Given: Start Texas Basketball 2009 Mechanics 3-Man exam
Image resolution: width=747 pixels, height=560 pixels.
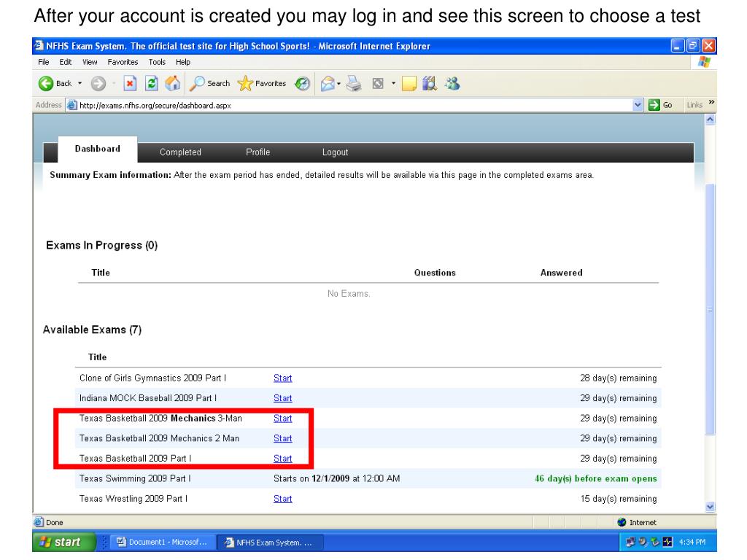Looking at the screenshot, I should 282,418.
